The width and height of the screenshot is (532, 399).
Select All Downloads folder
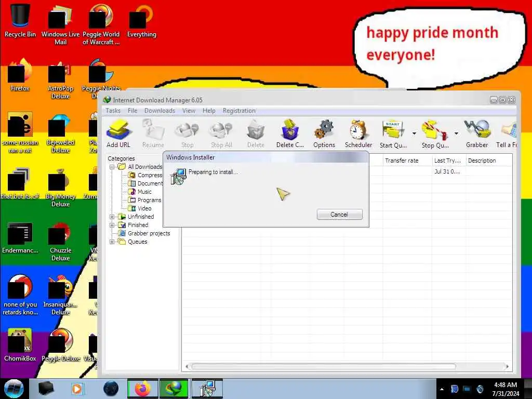[x=140, y=167]
